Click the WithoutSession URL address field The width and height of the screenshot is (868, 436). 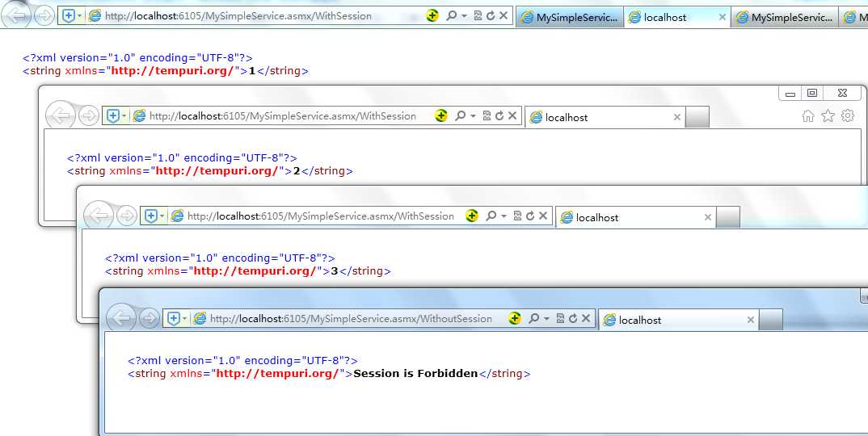351,318
